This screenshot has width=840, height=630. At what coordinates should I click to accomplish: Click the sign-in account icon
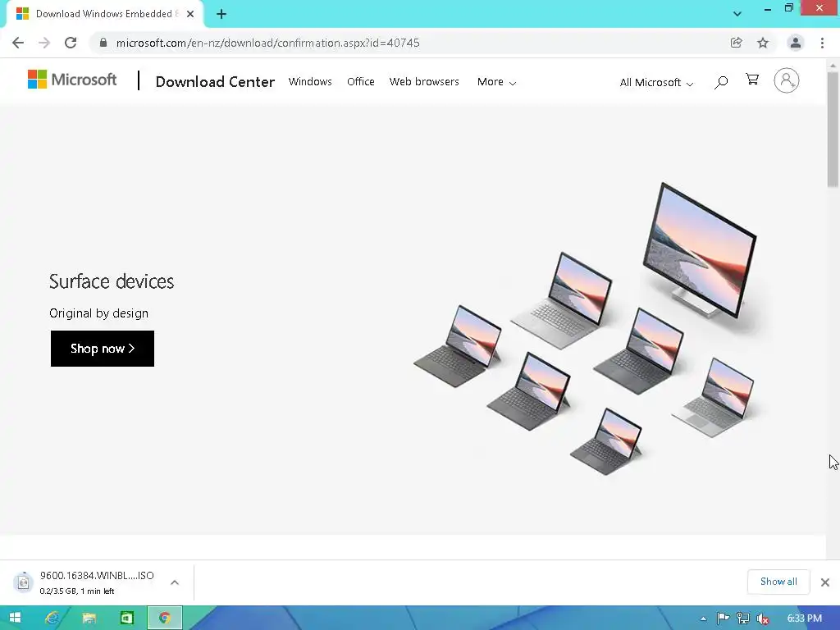pos(787,80)
